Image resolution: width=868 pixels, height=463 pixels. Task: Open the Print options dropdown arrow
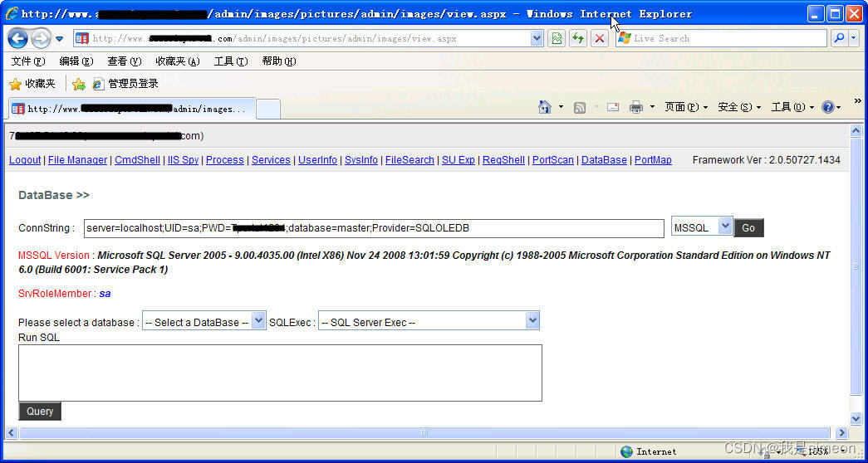(652, 107)
